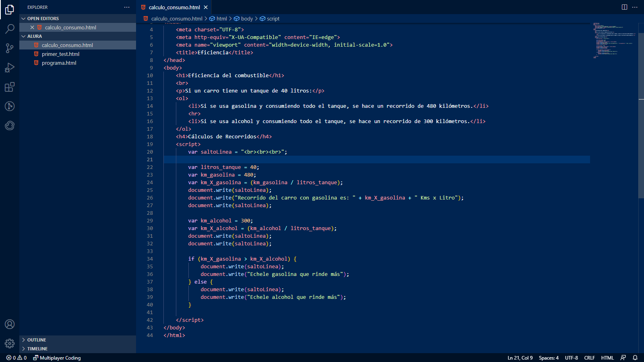This screenshot has width=644, height=362.
Task: Click 'litros_tanque' declaration on line 22
Action: [221, 167]
